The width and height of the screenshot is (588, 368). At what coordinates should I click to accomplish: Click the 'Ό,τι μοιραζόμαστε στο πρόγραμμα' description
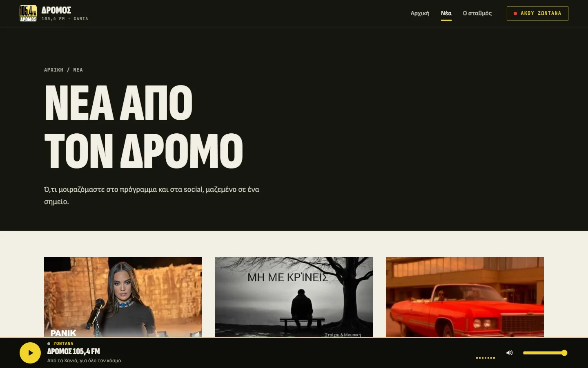tap(151, 195)
